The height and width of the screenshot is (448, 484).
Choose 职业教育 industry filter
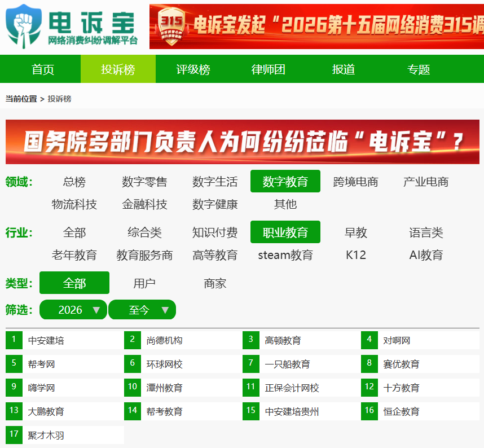click(285, 232)
